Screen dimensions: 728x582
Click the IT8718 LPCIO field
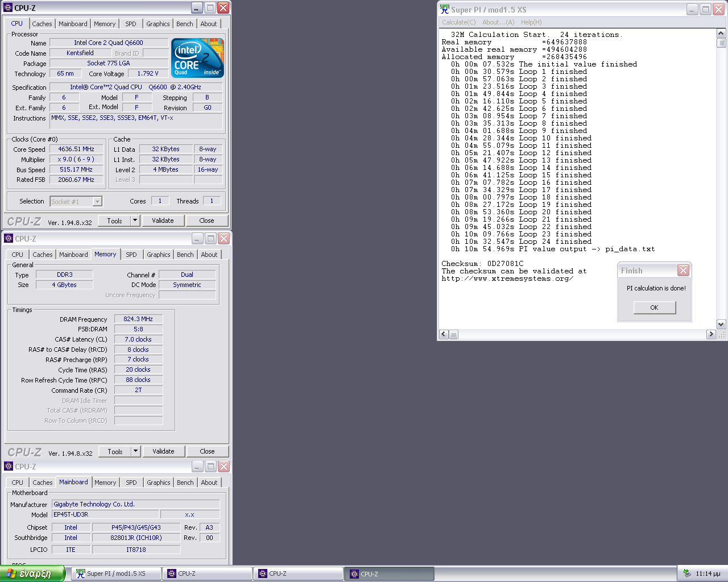136,550
